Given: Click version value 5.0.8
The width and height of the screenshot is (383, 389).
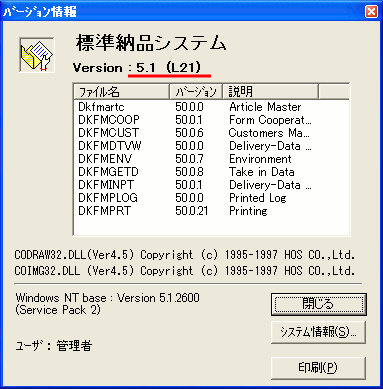Looking at the screenshot, I should [189, 172].
